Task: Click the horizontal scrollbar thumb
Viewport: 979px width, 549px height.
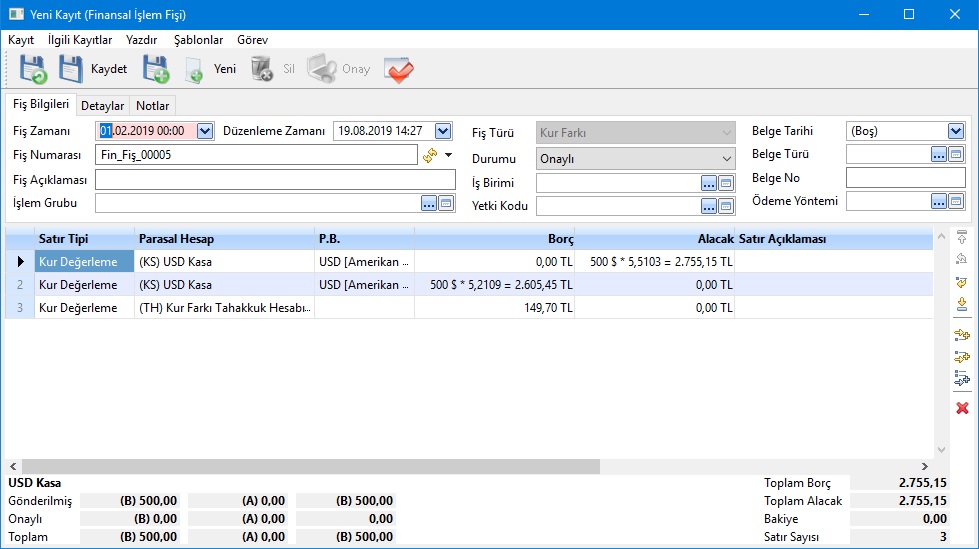Action: point(311,467)
